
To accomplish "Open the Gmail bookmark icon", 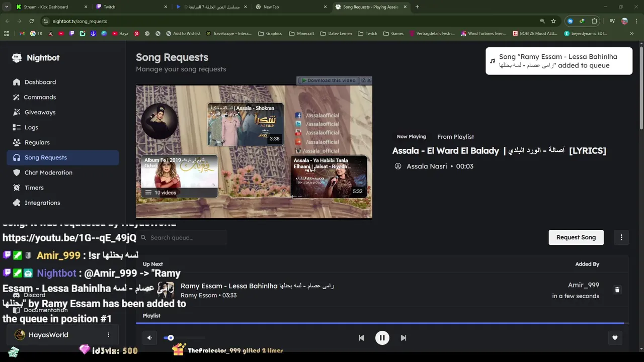I will click(22, 34).
